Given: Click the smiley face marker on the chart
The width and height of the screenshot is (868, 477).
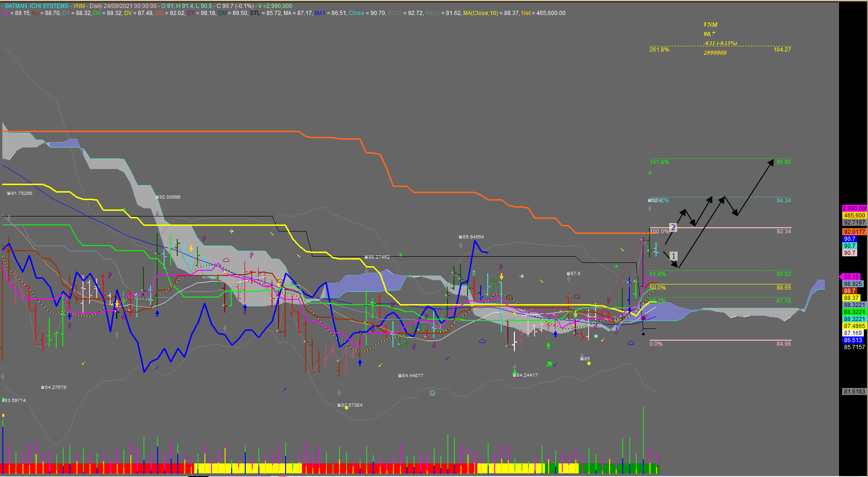Looking at the screenshot, I should [432, 393].
